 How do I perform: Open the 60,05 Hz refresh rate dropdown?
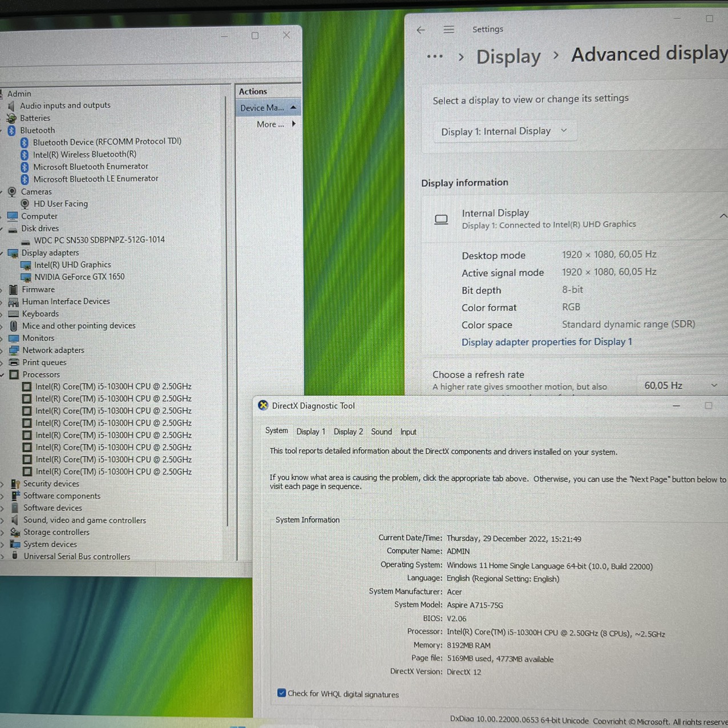click(681, 386)
